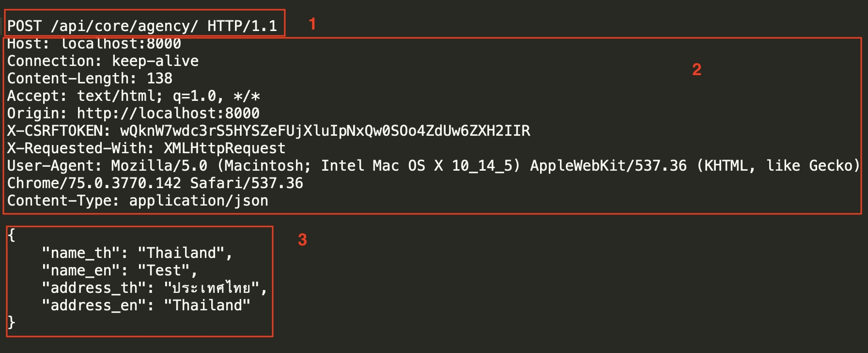Click the POST /api/core/agency/ request line
The height and width of the screenshot is (353, 868).
[142, 26]
